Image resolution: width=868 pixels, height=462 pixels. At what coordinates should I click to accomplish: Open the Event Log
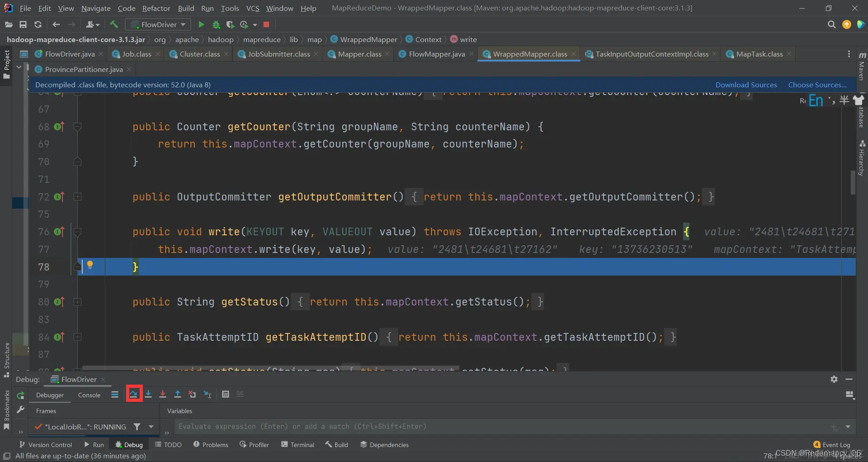click(831, 445)
